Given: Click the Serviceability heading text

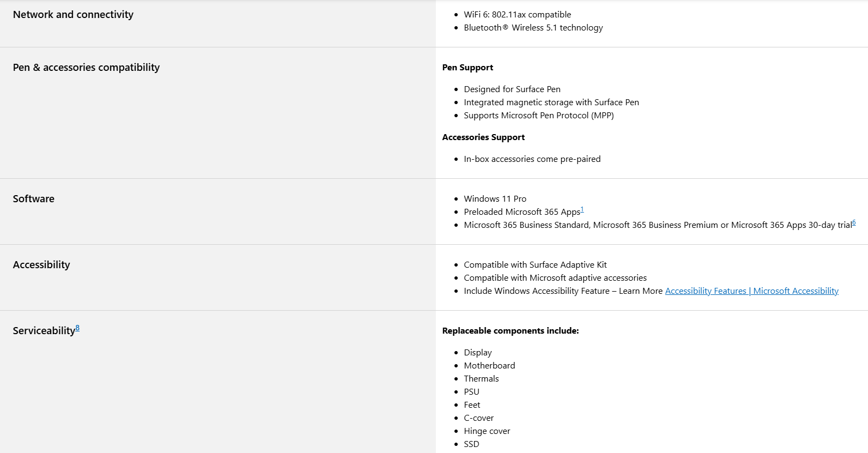Looking at the screenshot, I should pyautogui.click(x=44, y=331).
